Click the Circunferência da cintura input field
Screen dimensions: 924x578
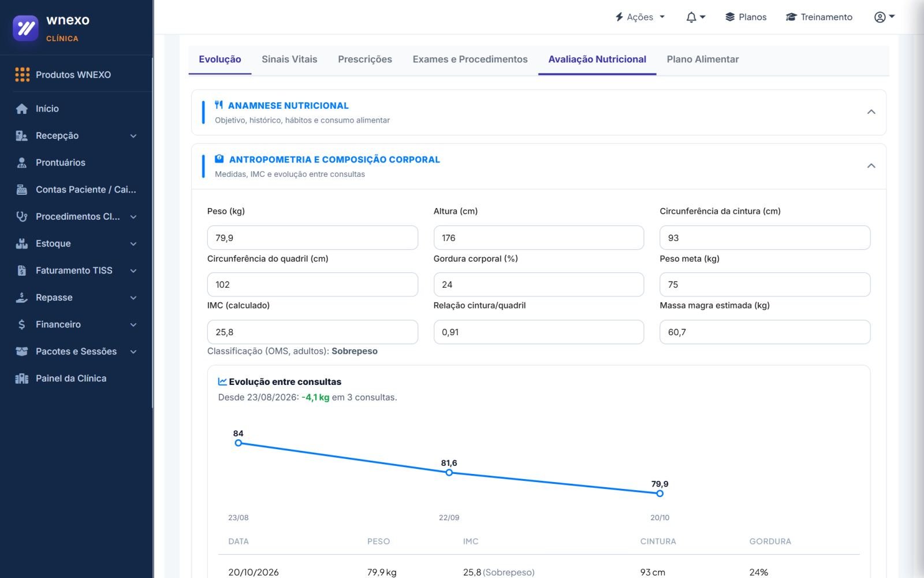point(765,238)
